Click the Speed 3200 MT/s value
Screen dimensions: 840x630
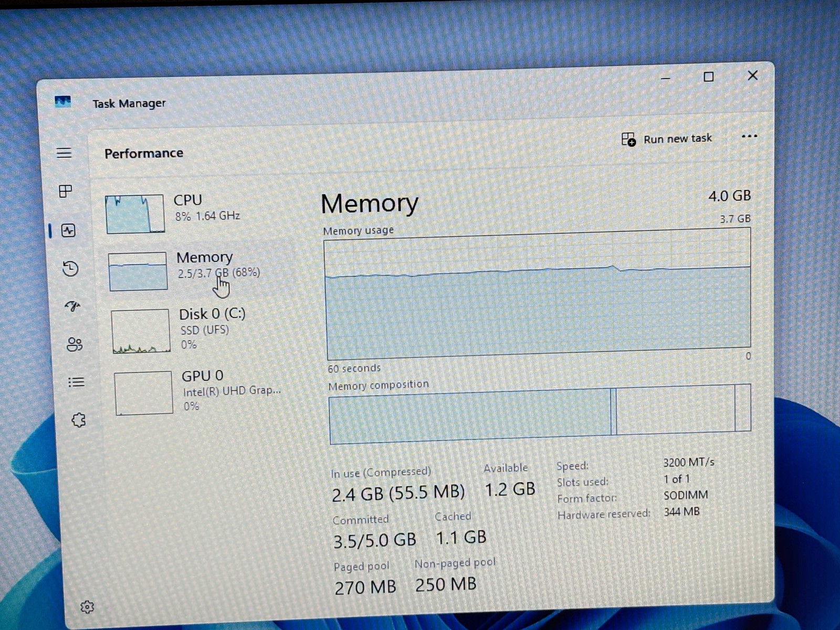click(x=688, y=463)
